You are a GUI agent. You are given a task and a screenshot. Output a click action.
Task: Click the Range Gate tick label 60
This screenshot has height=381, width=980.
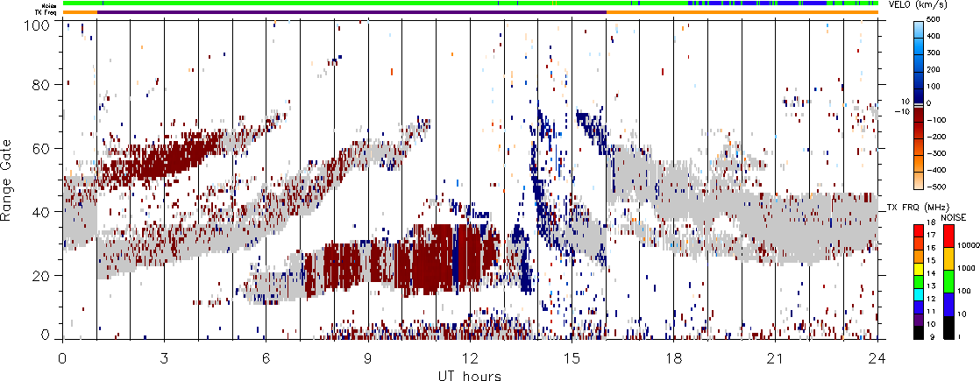point(40,148)
